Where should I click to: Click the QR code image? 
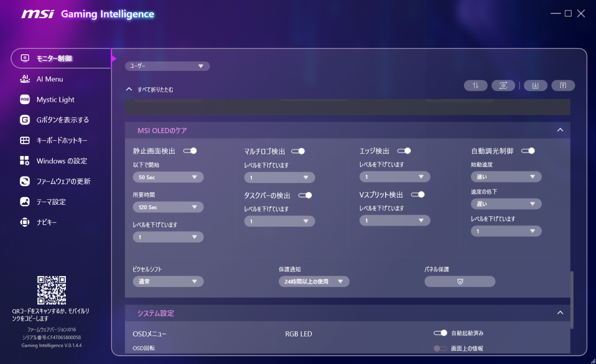point(52,290)
